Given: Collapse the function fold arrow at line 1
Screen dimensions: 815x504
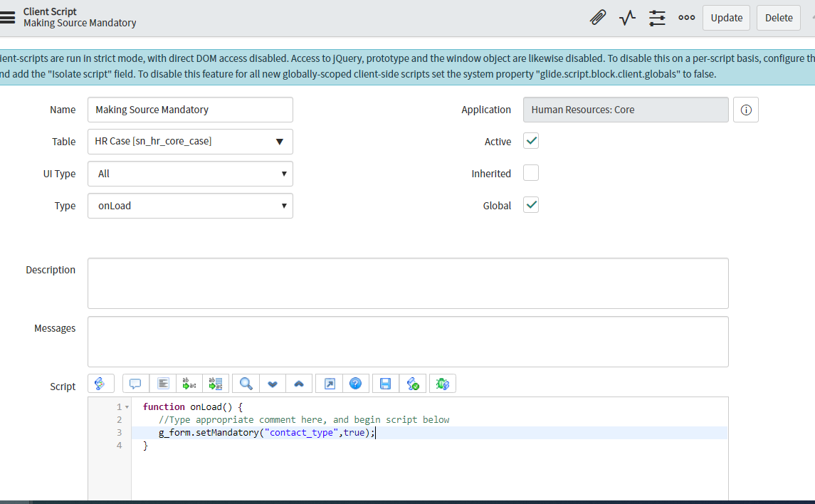Looking at the screenshot, I should pyautogui.click(x=127, y=407).
